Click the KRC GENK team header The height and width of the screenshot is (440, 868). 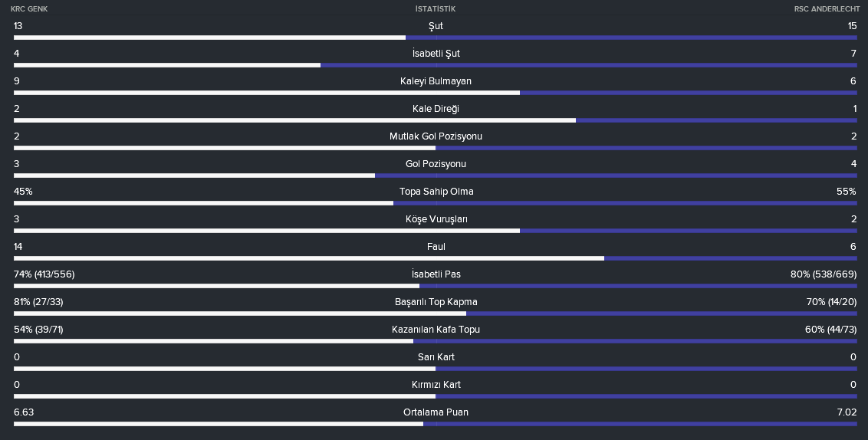pos(29,9)
